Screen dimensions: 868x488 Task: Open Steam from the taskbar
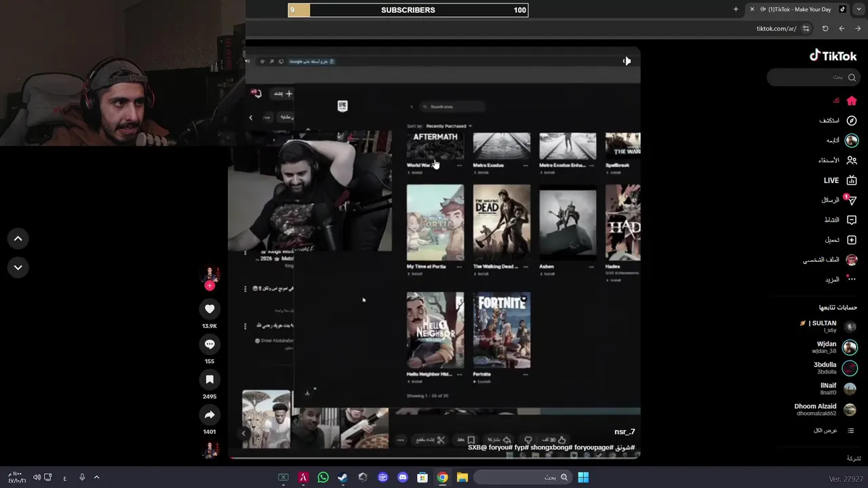tap(343, 477)
